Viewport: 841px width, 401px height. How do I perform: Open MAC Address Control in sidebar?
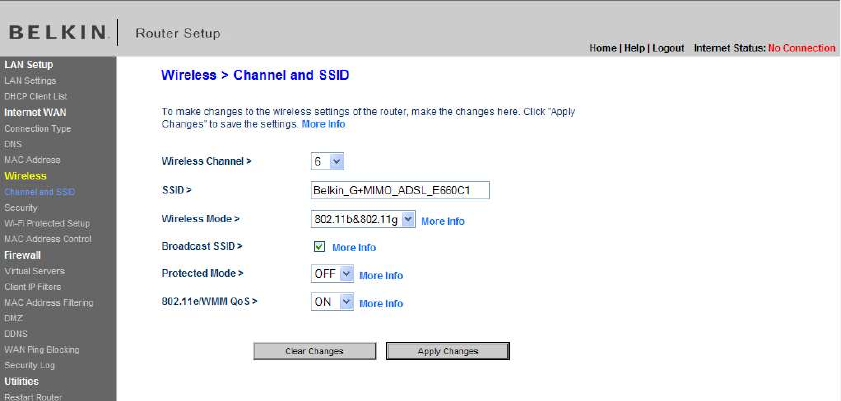[48, 239]
